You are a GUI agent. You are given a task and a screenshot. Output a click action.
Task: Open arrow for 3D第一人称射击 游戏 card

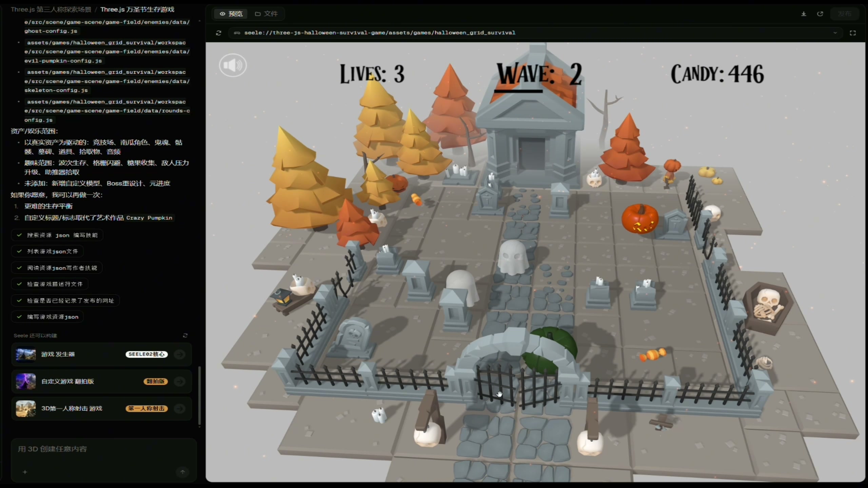pos(180,408)
